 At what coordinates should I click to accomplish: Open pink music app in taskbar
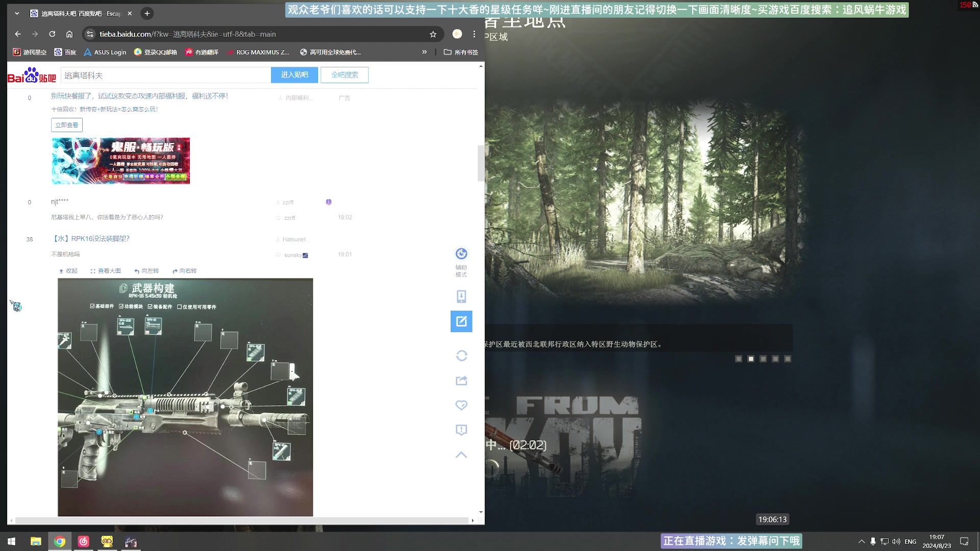click(x=84, y=541)
